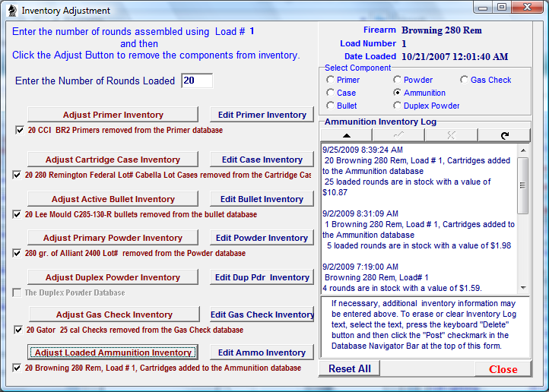Open Edit Gas Check Inventory
This screenshot has height=392, width=549.
point(262,315)
